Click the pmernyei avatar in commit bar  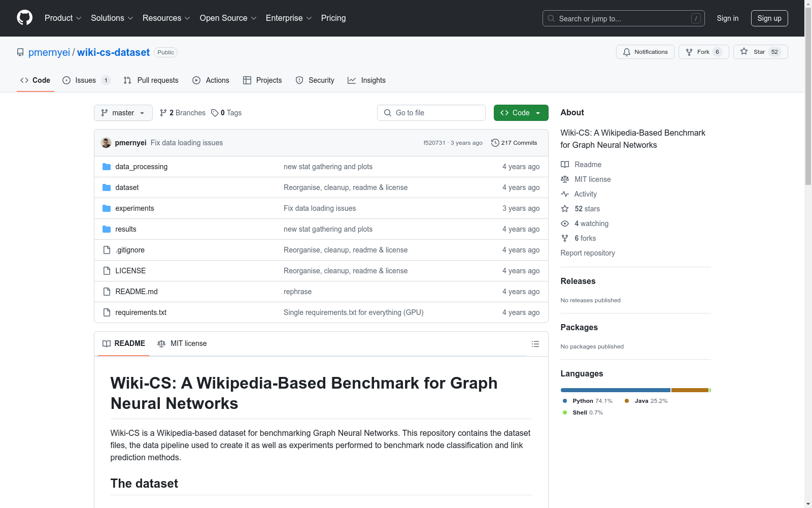coord(106,143)
